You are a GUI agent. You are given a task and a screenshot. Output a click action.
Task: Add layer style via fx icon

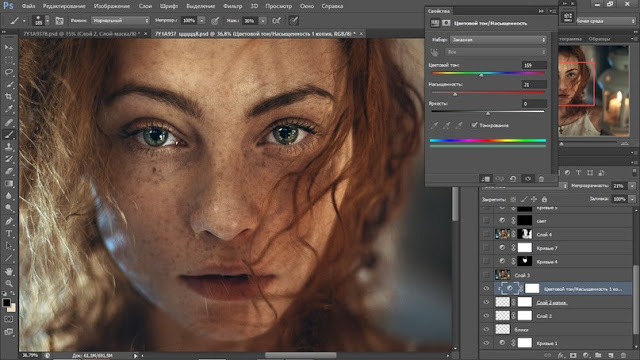pos(561,356)
